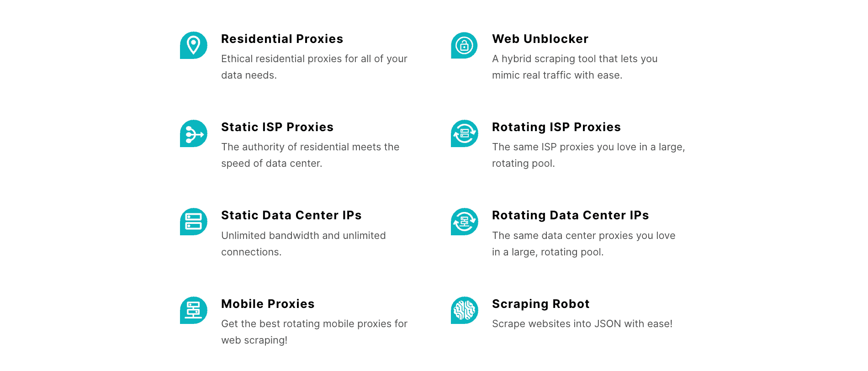
Task: Select the Static ISP Proxies title
Action: 277,127
